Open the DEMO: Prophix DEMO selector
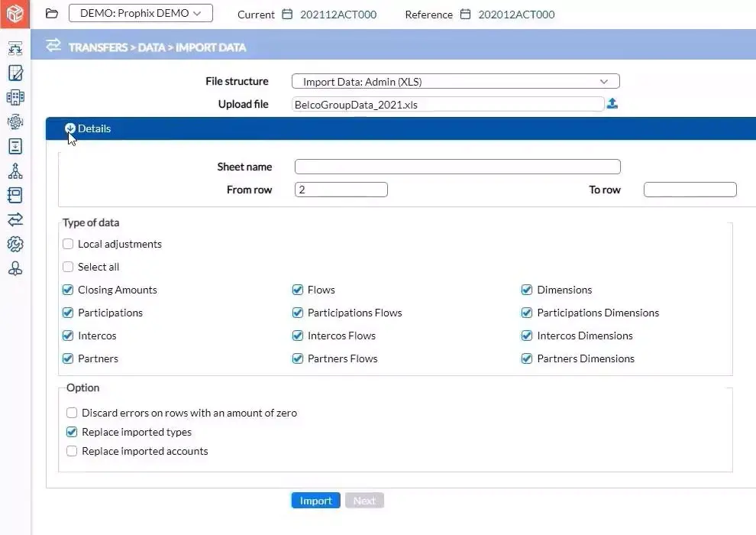This screenshot has width=756, height=535. coord(141,13)
